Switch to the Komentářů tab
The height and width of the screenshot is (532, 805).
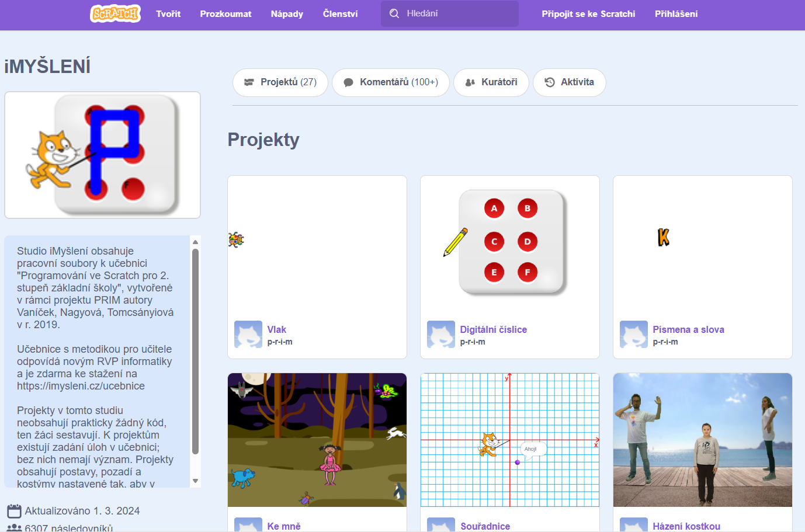(x=390, y=82)
